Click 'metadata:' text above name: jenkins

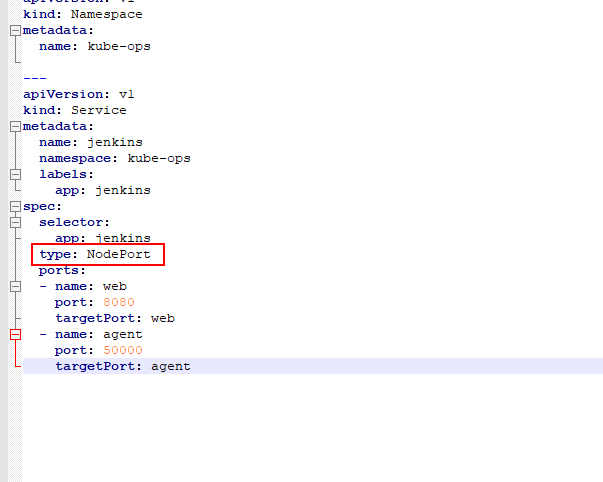coord(58,127)
